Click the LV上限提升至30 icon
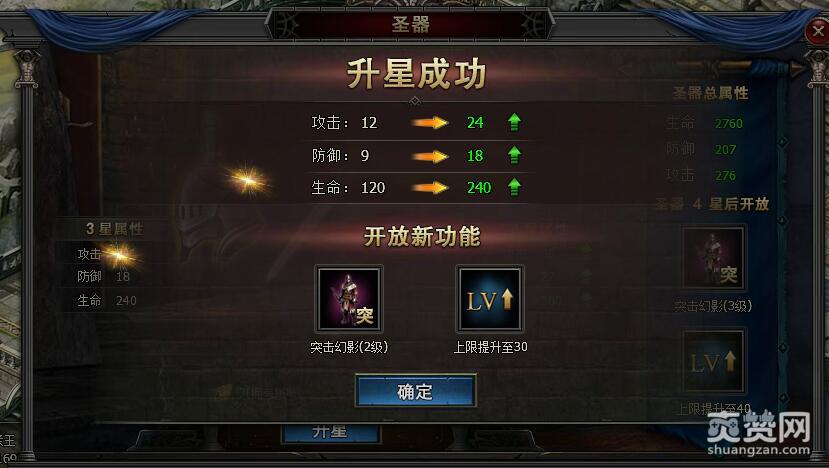 click(490, 299)
